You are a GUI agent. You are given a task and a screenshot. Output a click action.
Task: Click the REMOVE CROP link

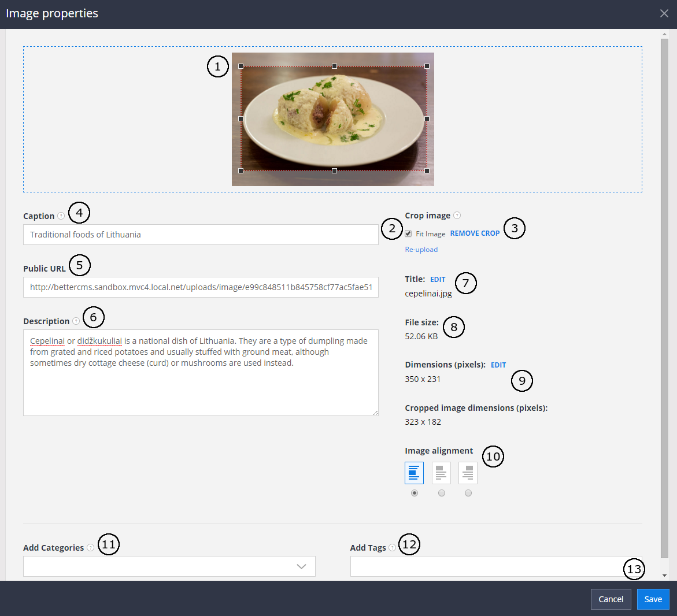[x=475, y=233]
